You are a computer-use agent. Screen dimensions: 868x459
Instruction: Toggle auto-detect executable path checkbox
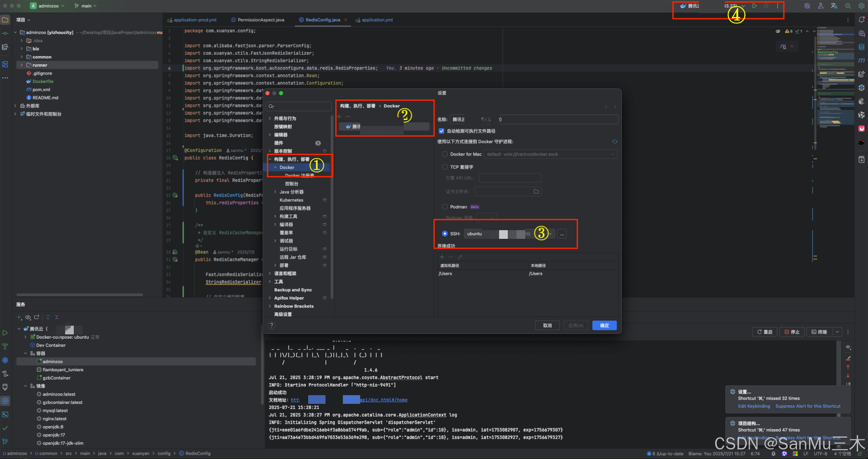click(441, 131)
